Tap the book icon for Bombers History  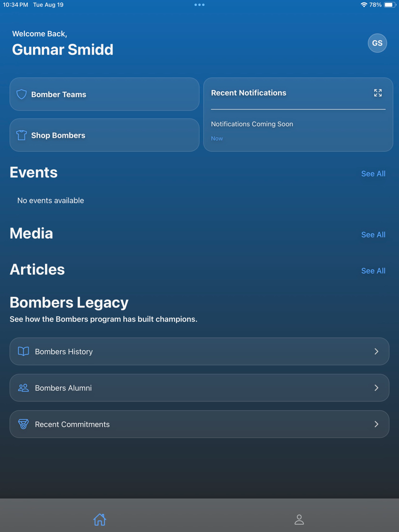[x=23, y=351]
